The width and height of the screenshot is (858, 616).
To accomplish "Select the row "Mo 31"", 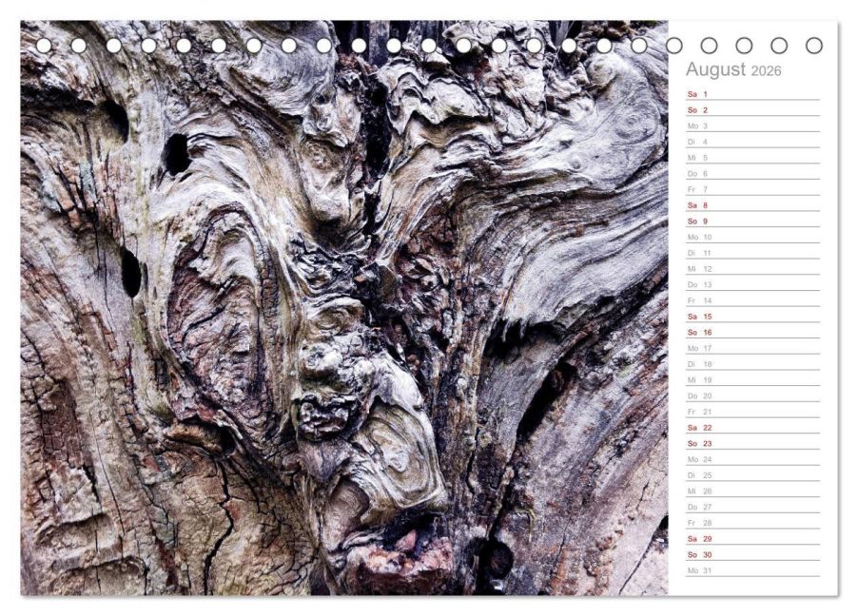I will (753, 570).
